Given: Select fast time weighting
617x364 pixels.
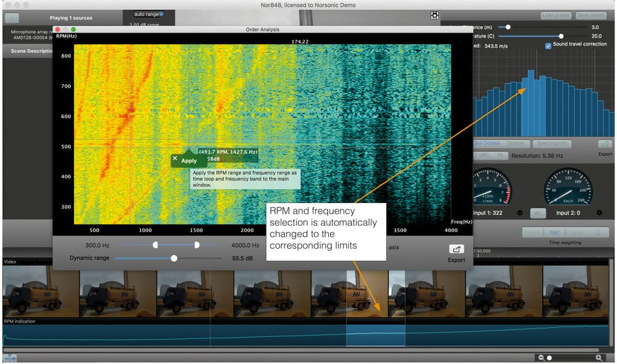Looking at the screenshot, I should click(555, 233).
